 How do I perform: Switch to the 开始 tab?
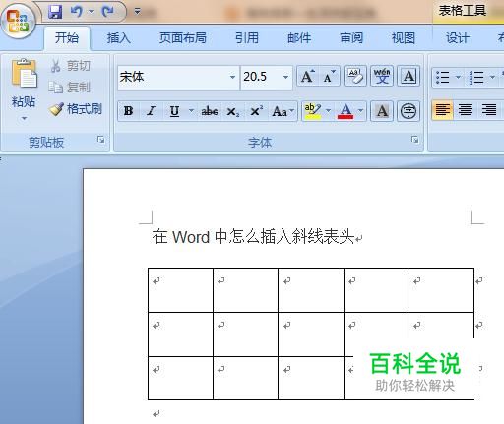(x=67, y=38)
